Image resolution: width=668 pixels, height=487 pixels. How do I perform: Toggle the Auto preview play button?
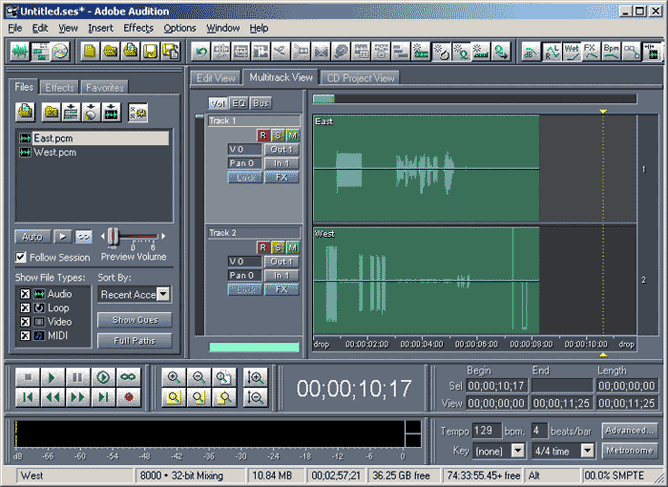point(32,236)
